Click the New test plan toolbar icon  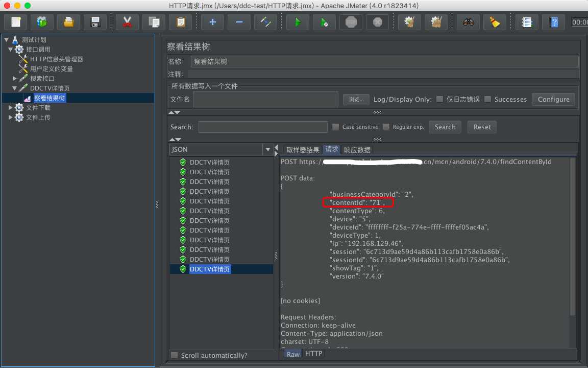[15, 22]
